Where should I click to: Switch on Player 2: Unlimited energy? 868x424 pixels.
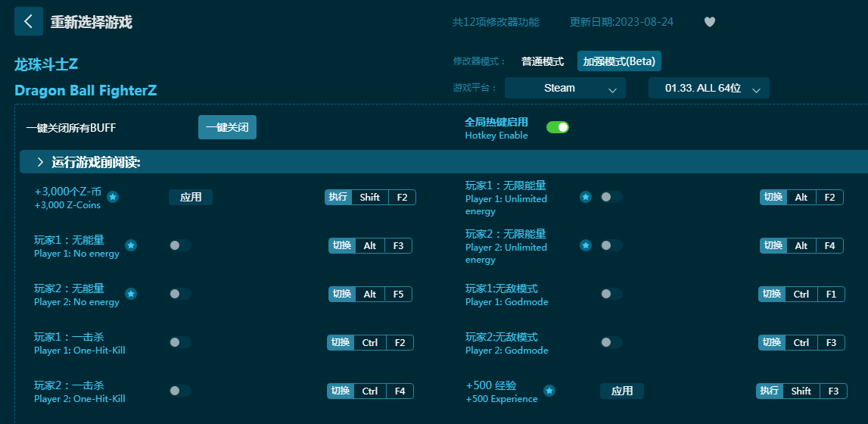(611, 245)
